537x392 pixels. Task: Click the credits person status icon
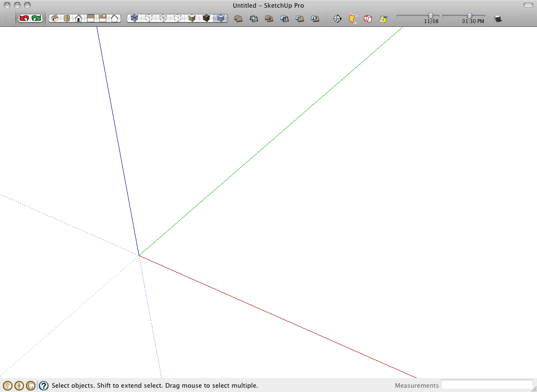click(x=19, y=386)
